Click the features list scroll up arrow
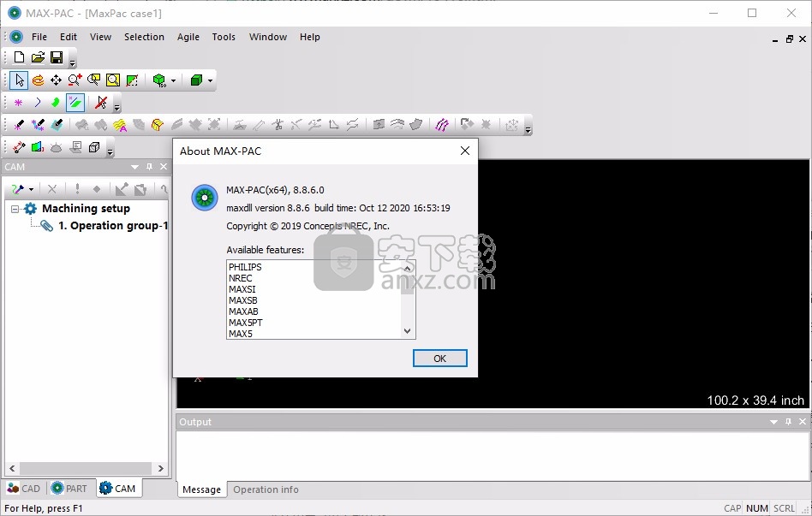 coord(407,268)
